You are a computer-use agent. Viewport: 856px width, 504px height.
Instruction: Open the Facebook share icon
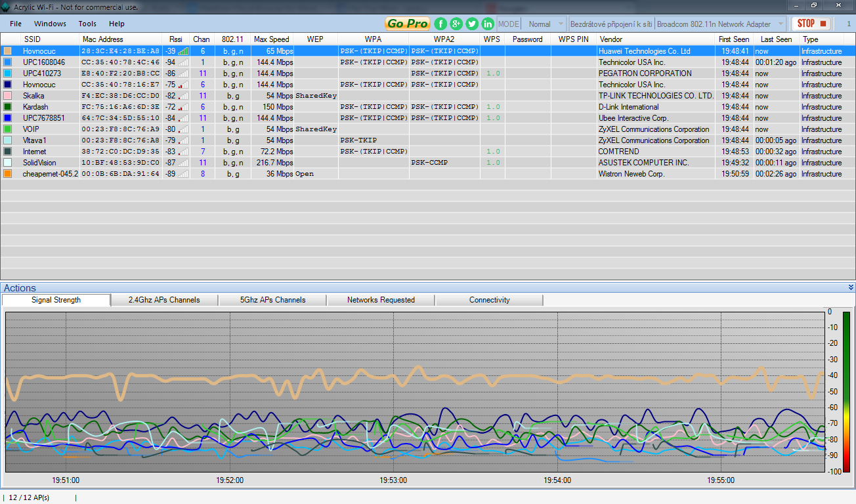440,24
